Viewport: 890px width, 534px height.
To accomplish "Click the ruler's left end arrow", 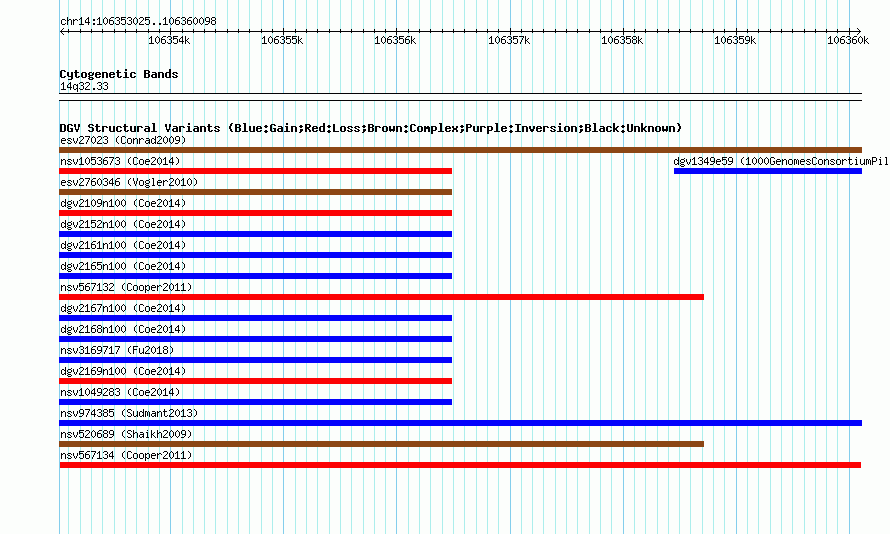I will pos(62,32).
